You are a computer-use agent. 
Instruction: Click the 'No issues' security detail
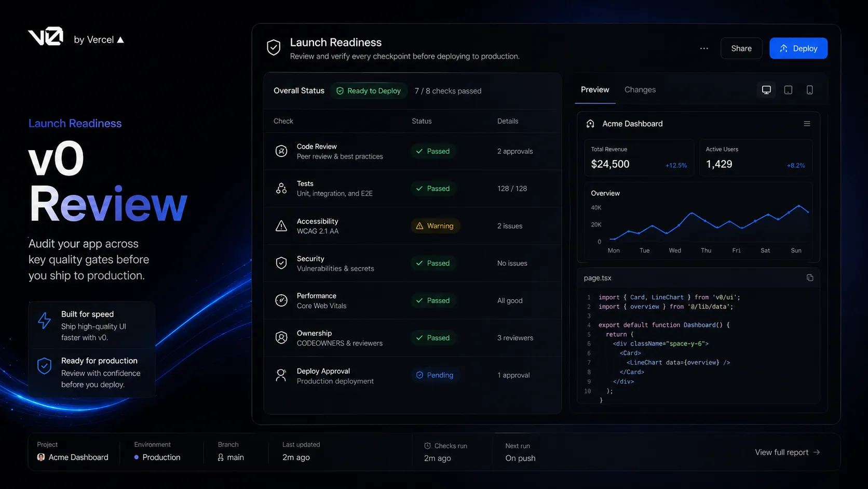click(x=512, y=263)
